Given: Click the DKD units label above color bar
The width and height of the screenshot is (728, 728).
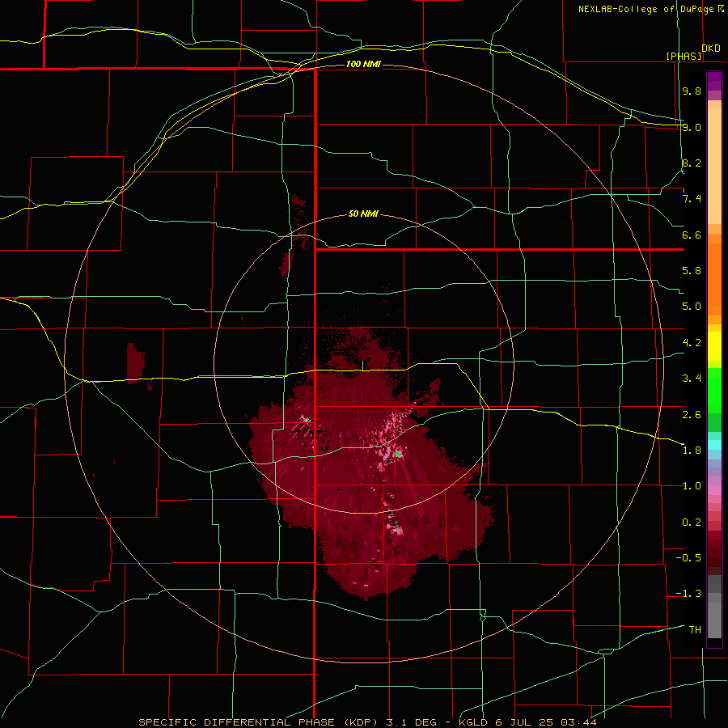Looking at the screenshot, I should [x=711, y=49].
